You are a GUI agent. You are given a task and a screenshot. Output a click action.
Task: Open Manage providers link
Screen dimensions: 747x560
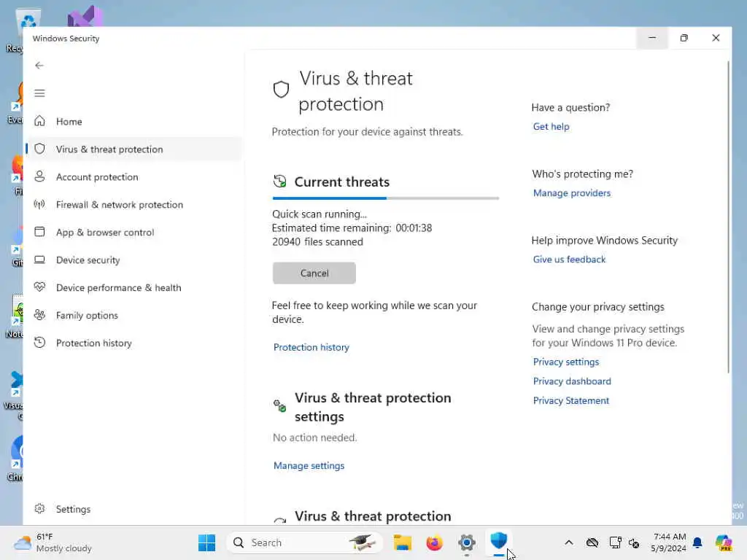572,192
